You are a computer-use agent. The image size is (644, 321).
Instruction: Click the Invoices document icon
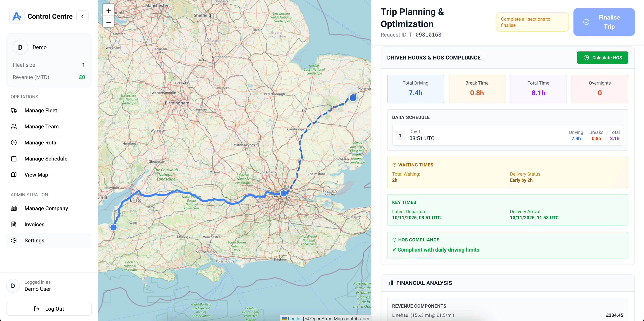[x=14, y=224]
